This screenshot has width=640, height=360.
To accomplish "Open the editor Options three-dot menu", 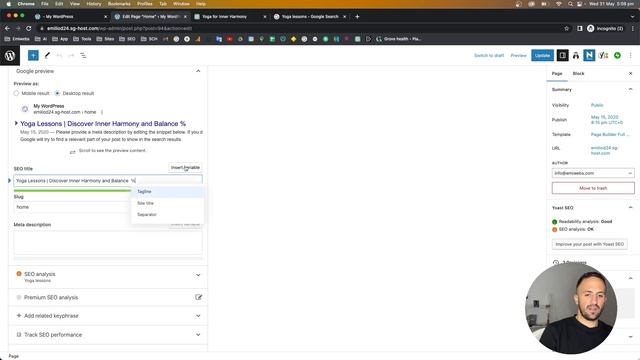I will (x=630, y=55).
